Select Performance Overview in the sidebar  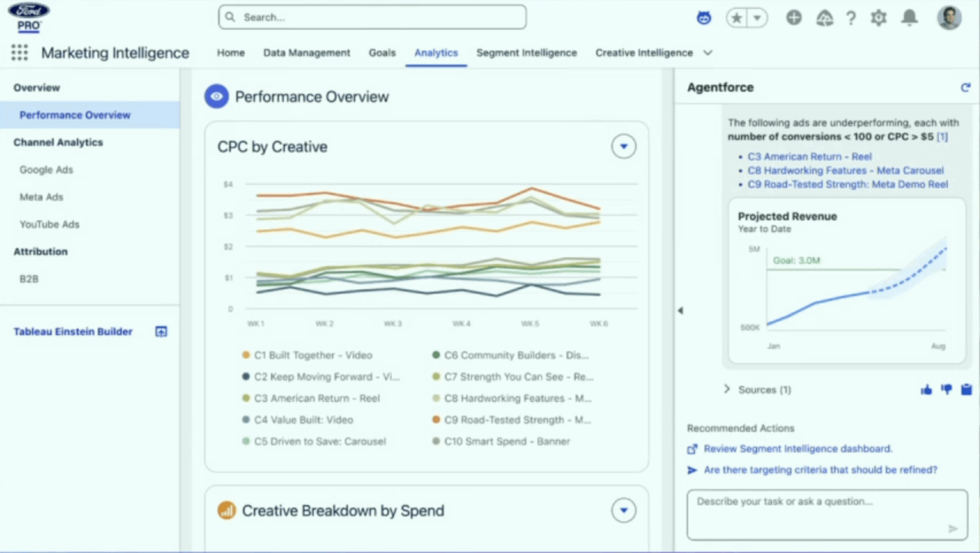[90, 115]
